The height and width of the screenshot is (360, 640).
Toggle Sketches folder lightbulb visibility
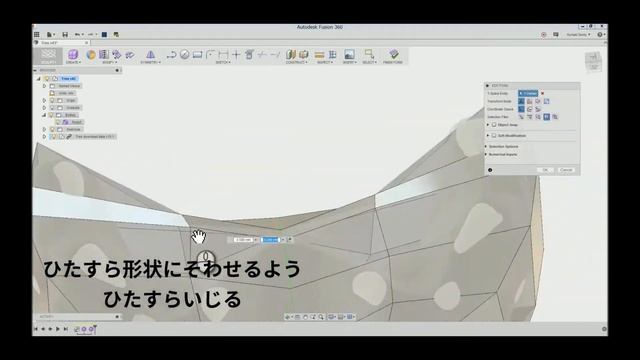(52, 129)
